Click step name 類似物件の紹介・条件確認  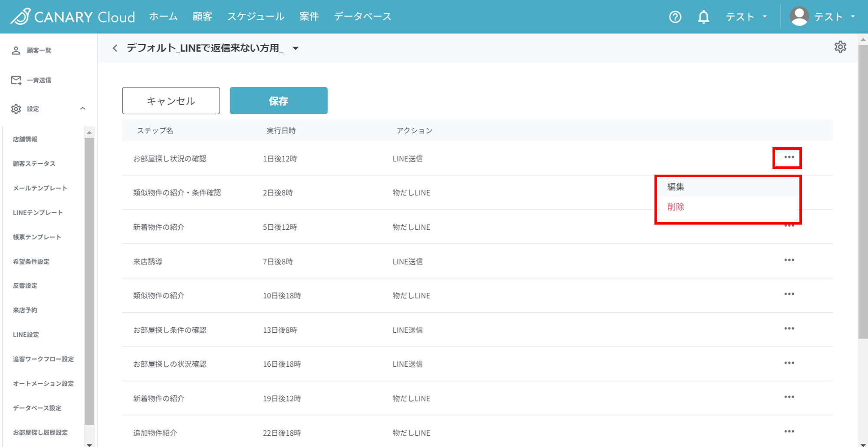[177, 193]
